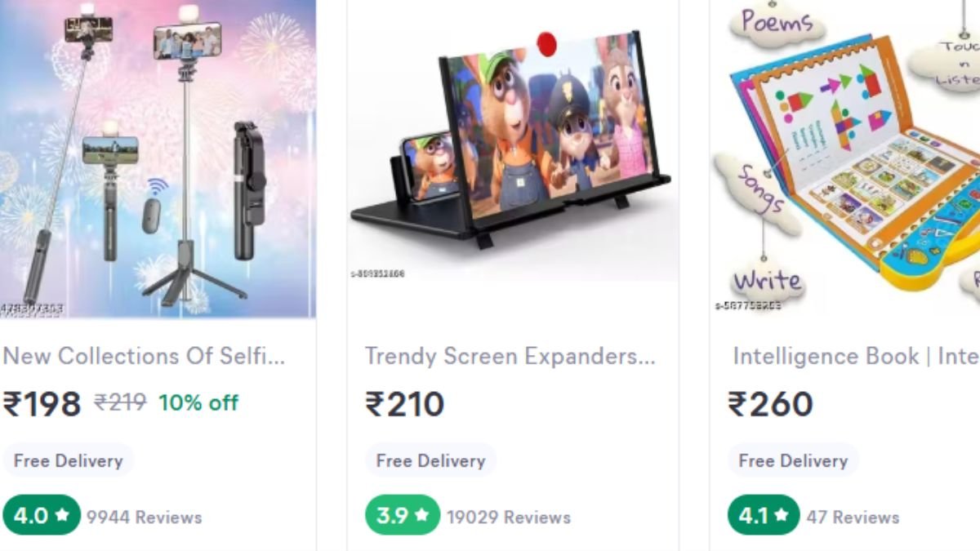980x551 pixels.
Task: Open the 47 Reviews link
Action: (853, 518)
